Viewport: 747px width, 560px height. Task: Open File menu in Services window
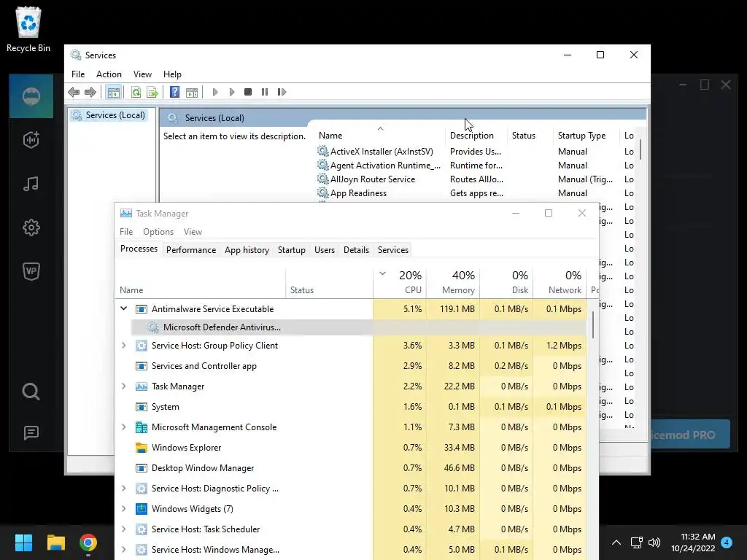(78, 74)
